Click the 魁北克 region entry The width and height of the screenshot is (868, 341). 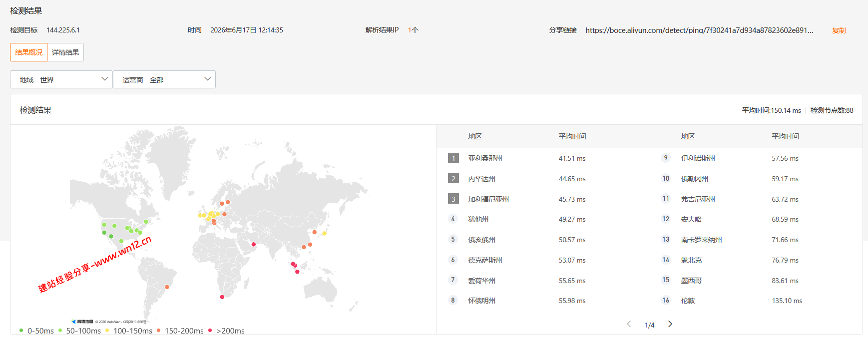691,260
